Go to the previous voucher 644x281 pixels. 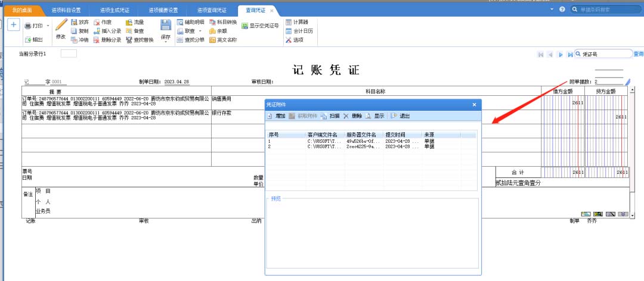click(x=550, y=54)
